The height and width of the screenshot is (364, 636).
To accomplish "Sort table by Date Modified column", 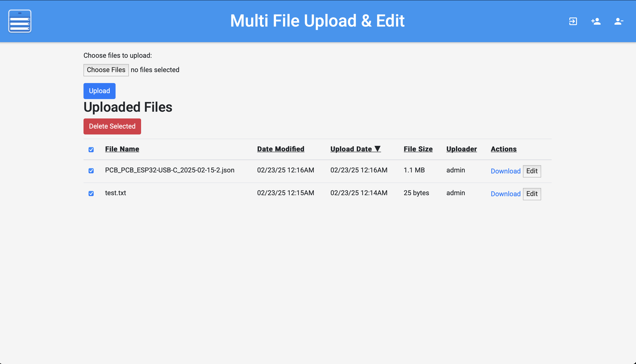I will (x=281, y=149).
